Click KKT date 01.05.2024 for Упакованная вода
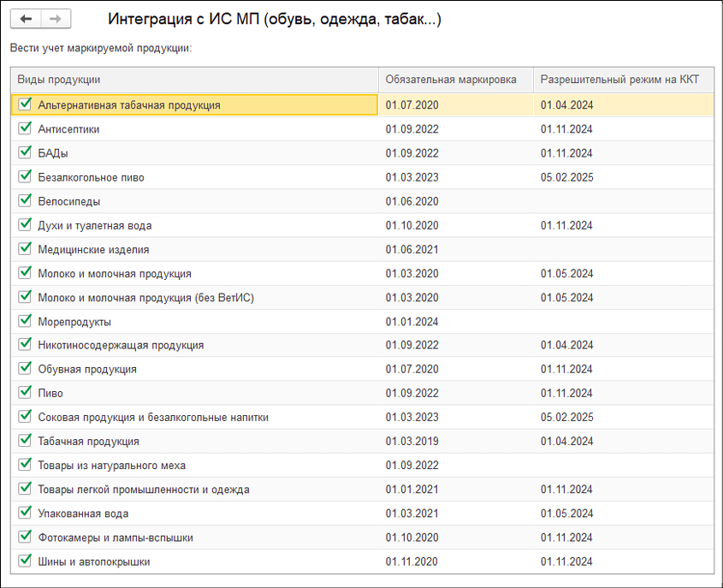The height and width of the screenshot is (588, 723). click(x=566, y=514)
